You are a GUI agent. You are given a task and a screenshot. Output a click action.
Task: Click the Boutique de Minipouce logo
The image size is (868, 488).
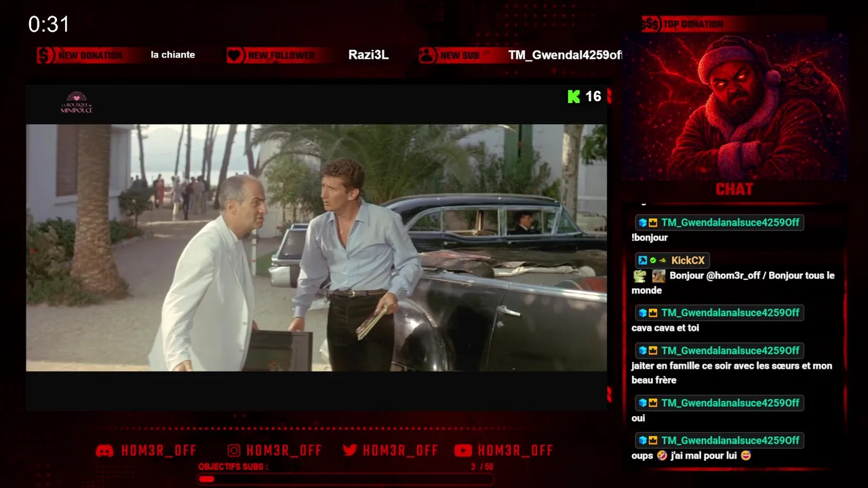point(77,102)
